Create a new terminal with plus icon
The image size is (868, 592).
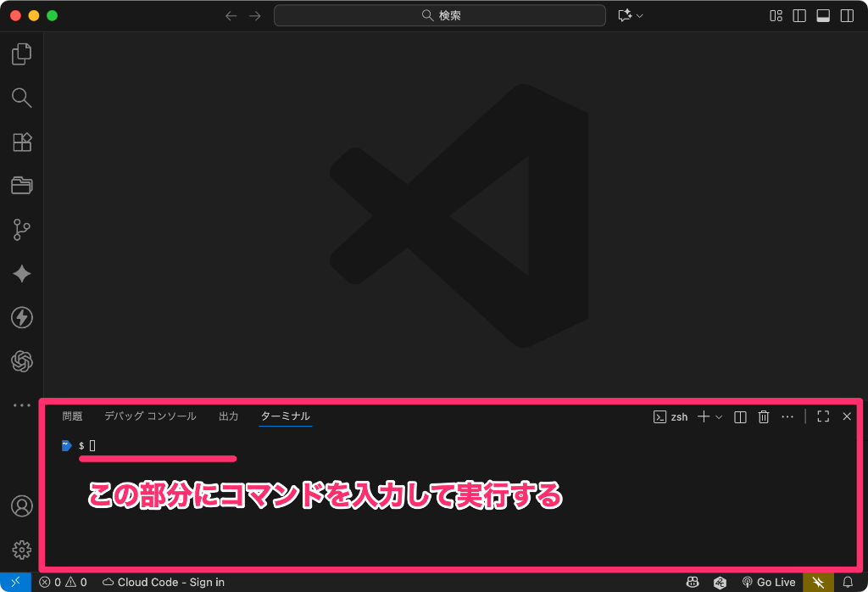coord(703,416)
